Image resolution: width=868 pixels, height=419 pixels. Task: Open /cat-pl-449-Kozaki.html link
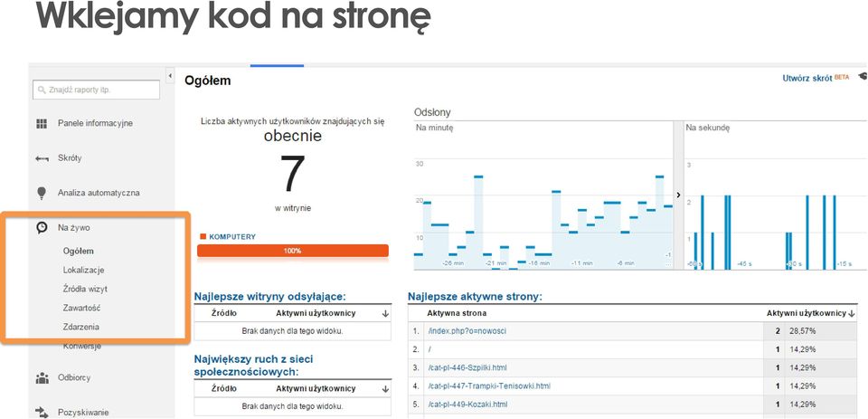pos(467,404)
